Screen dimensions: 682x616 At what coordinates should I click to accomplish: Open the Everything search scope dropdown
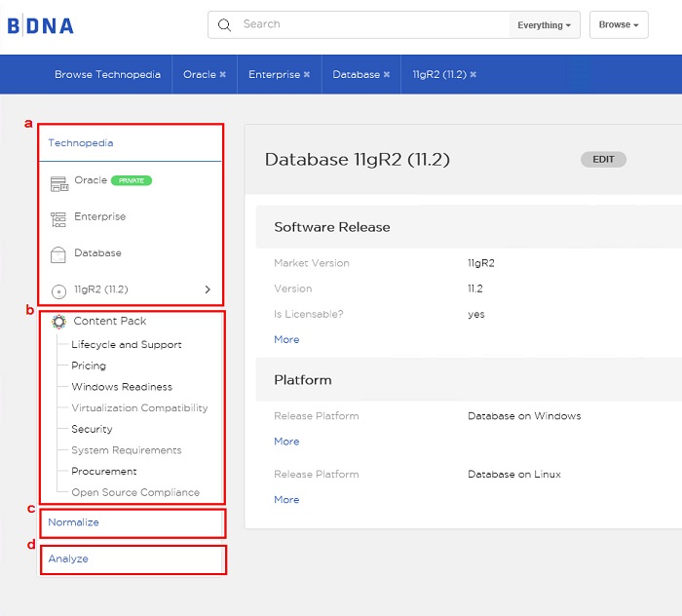544,25
